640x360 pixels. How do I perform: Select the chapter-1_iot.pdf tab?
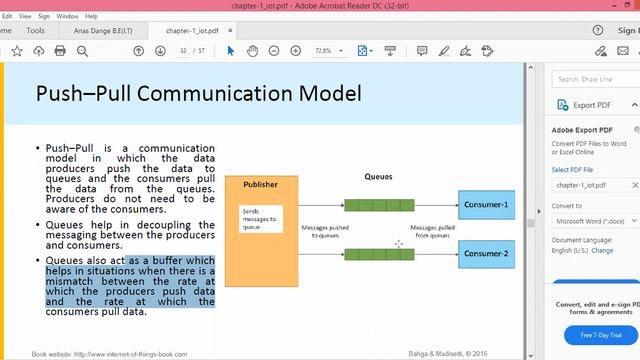coord(192,31)
